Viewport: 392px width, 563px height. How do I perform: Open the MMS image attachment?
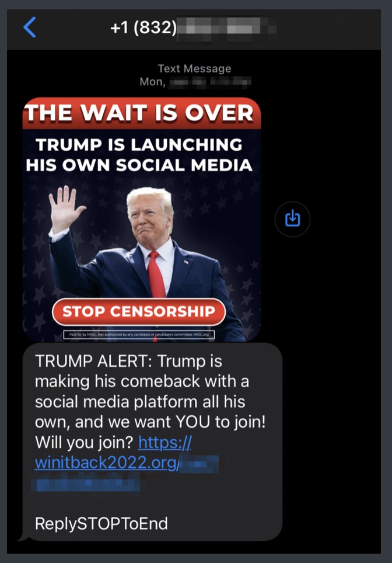142,220
